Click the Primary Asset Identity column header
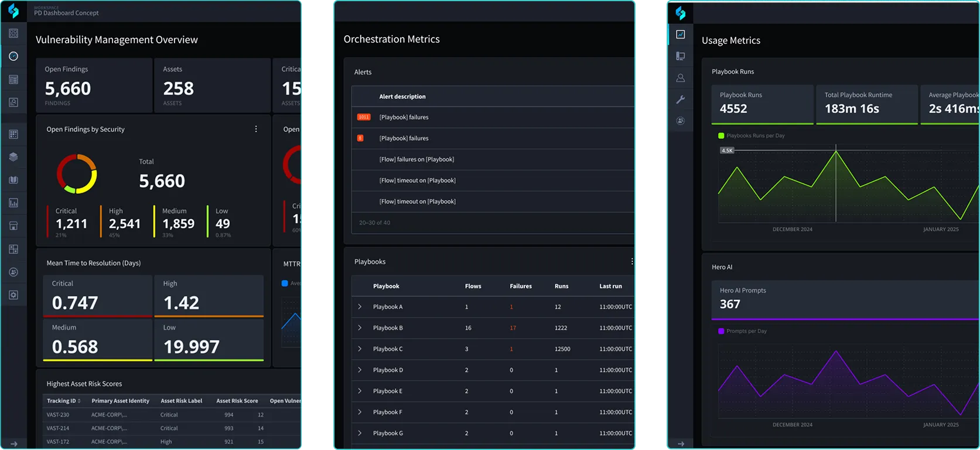This screenshot has height=450, width=980. 120,401
